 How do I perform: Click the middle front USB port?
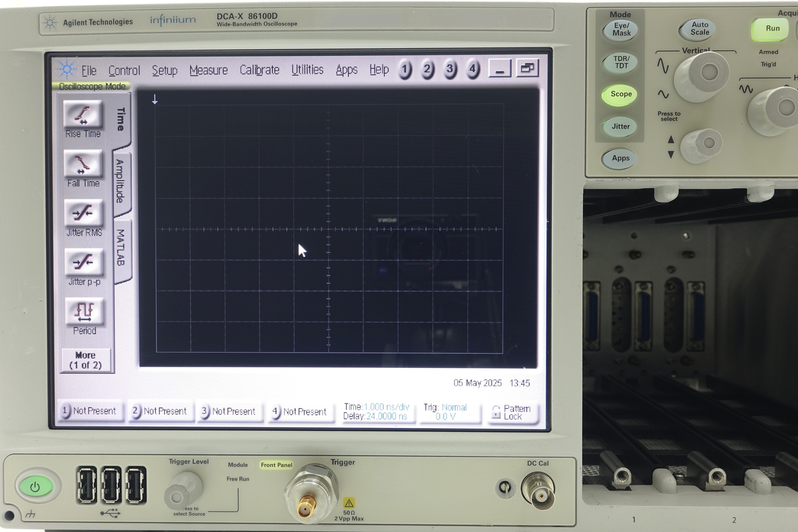[x=111, y=486]
